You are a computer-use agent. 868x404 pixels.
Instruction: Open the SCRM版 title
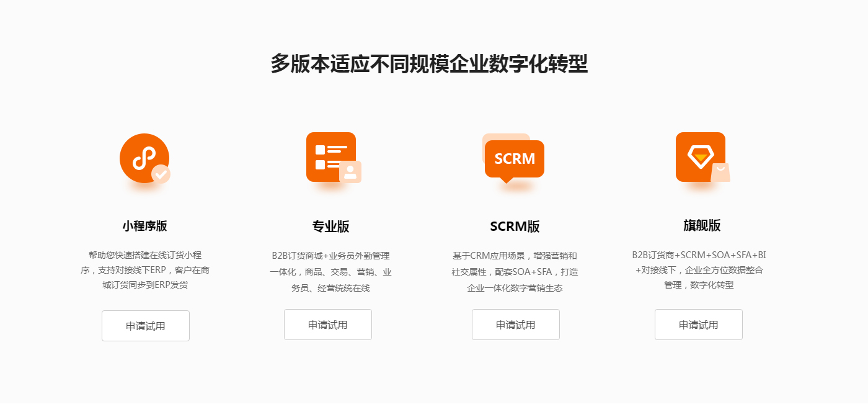[x=515, y=227]
